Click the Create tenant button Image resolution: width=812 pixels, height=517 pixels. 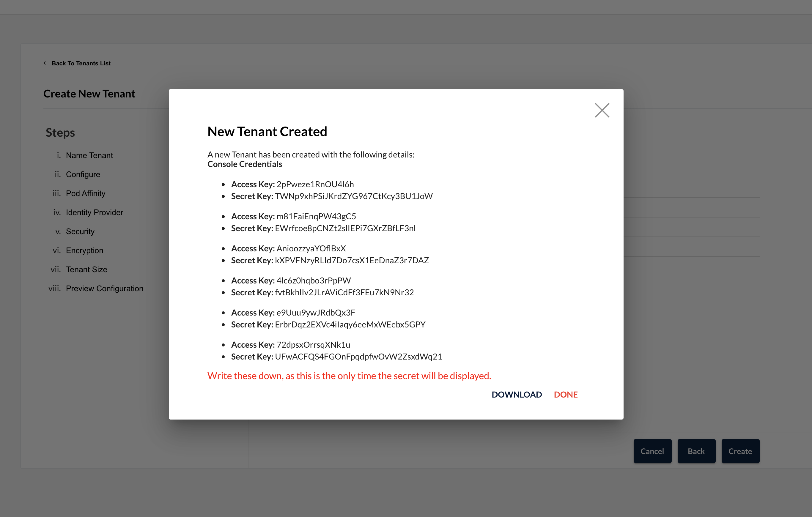(x=740, y=451)
